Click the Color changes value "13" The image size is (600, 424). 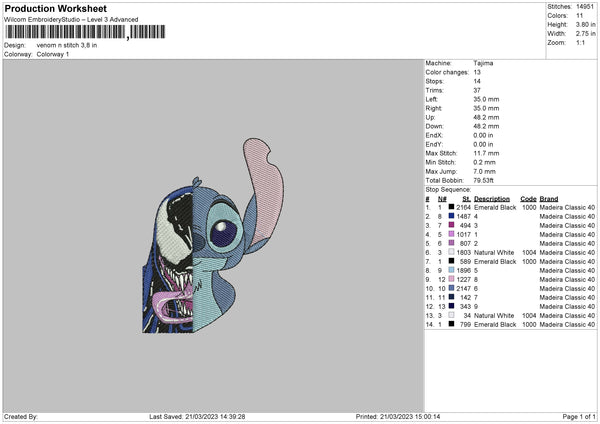click(477, 72)
